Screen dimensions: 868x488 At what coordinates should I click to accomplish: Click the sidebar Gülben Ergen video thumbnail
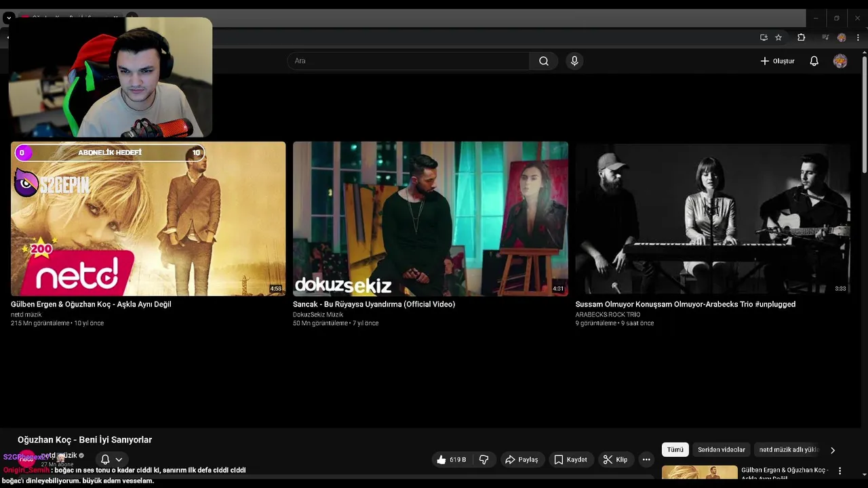pos(699,472)
